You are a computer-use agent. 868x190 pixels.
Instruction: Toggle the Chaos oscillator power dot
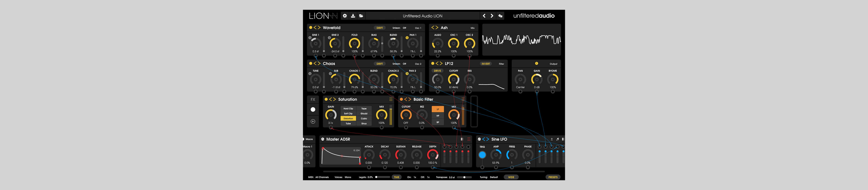(x=311, y=63)
